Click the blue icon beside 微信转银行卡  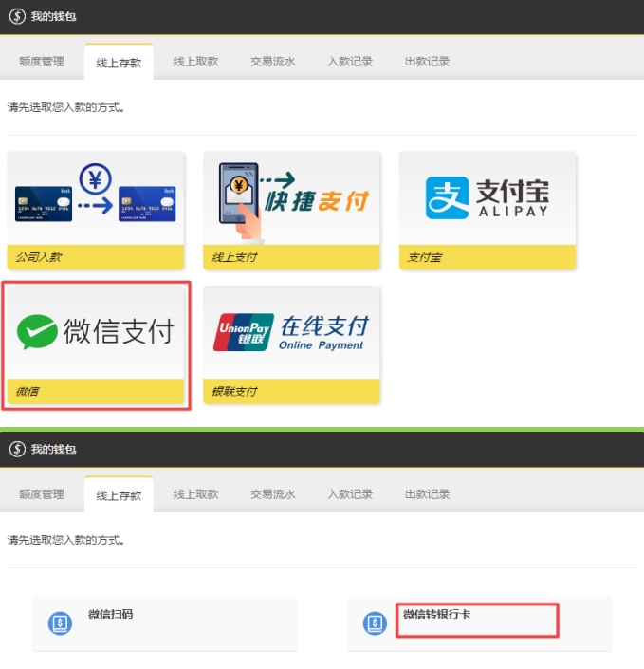pos(375,623)
